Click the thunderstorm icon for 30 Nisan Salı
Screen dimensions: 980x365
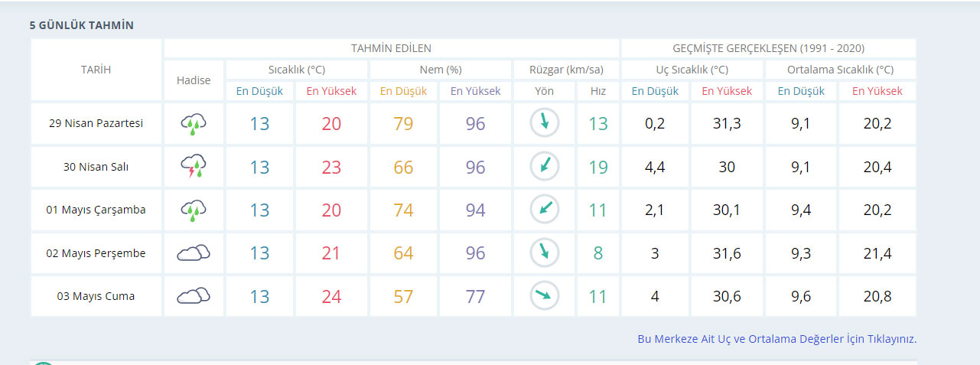(x=194, y=166)
